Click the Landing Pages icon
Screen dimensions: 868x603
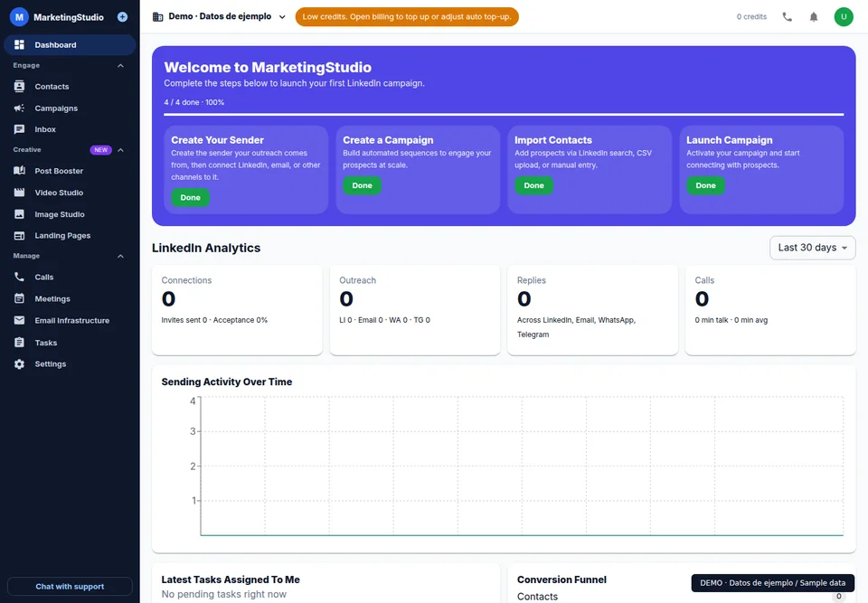click(19, 235)
